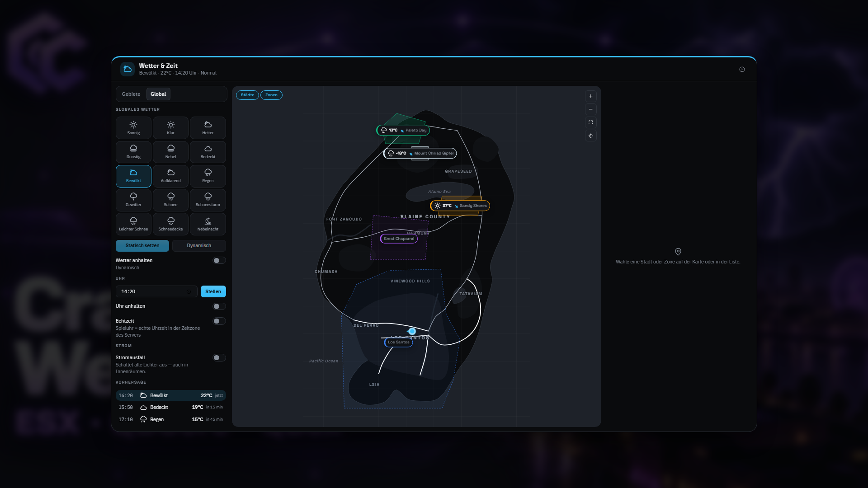Toggle Uhr anhalten on
868x488 pixels.
pos(219,306)
